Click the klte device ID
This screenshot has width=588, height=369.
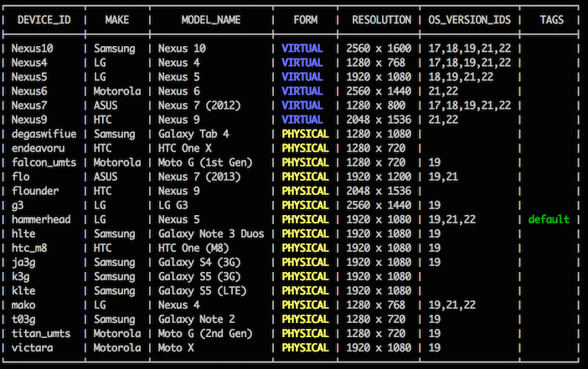tap(23, 290)
